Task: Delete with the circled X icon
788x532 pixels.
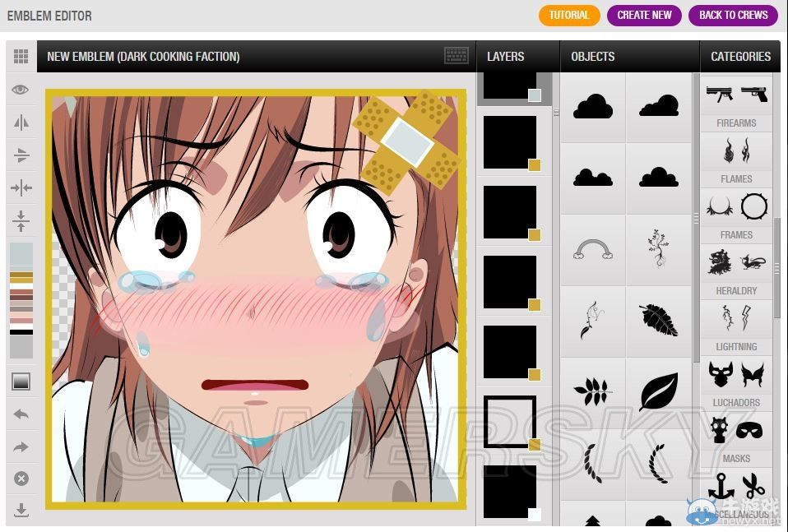Action: [21, 479]
